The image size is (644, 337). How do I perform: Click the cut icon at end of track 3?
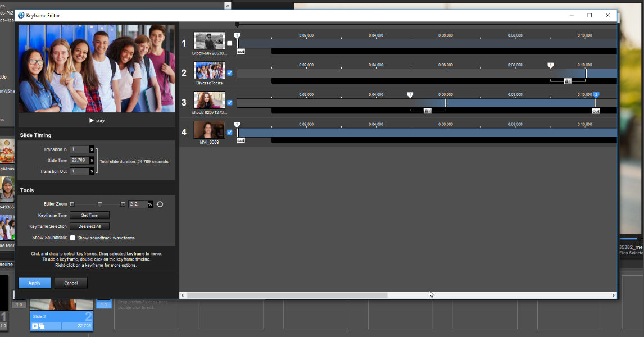[596, 111]
